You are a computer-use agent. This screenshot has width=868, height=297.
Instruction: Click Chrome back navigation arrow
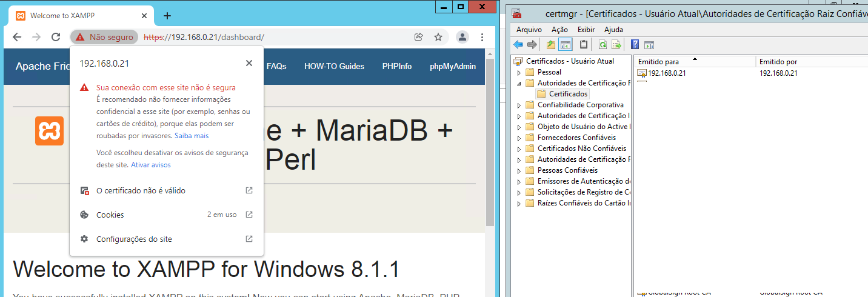[x=17, y=37]
